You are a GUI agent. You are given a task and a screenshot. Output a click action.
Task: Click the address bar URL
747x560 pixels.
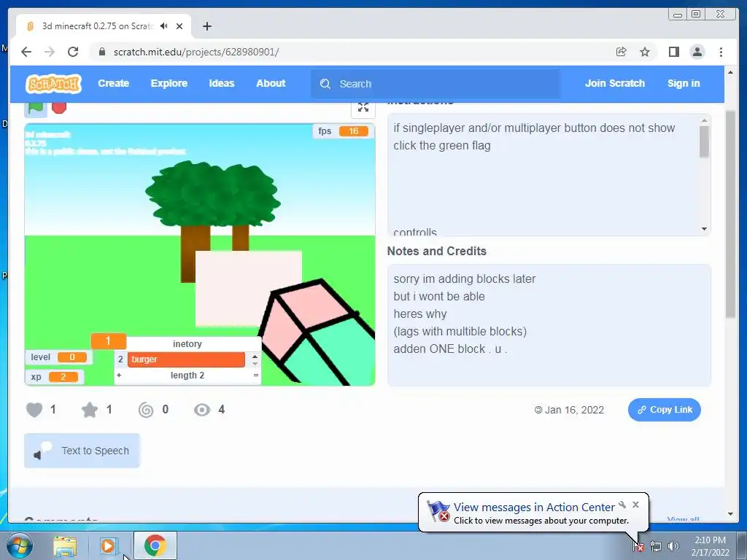pos(196,52)
